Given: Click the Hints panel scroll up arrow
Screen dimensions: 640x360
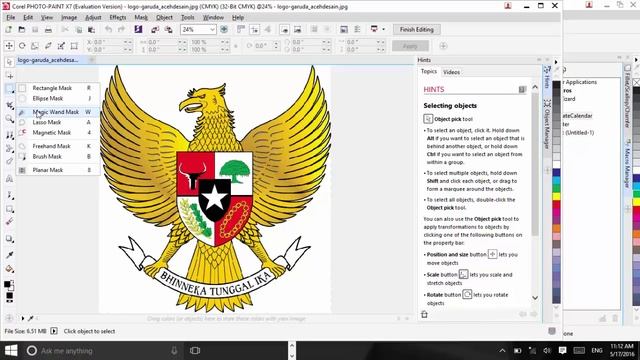Looking at the screenshot, I should click(535, 87).
